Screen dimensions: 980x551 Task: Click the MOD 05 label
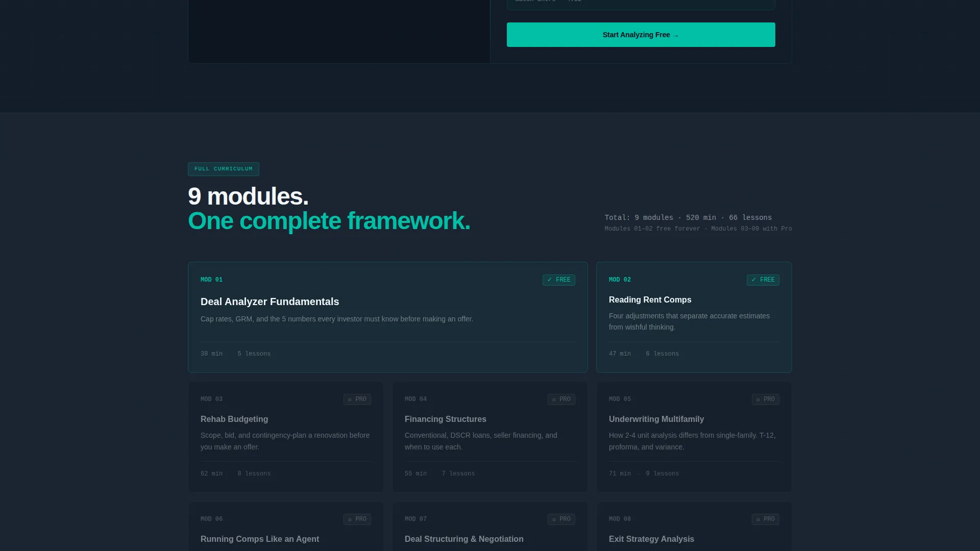coord(620,399)
